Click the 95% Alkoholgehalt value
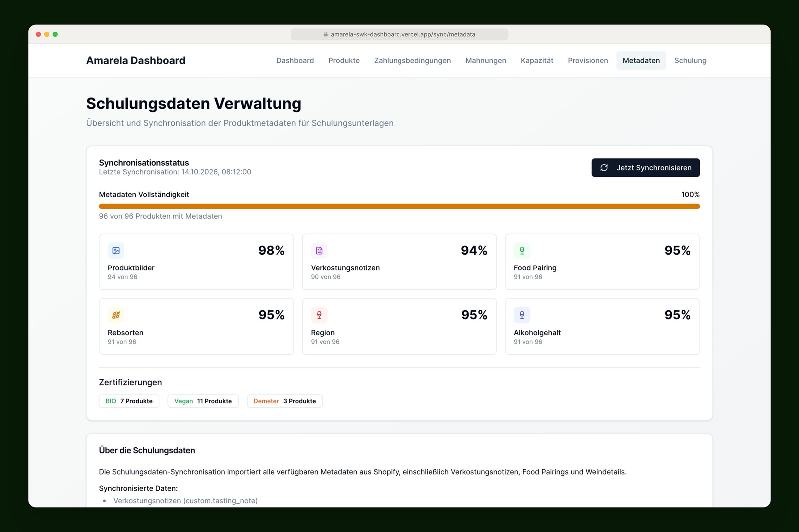799x532 pixels. tap(677, 315)
